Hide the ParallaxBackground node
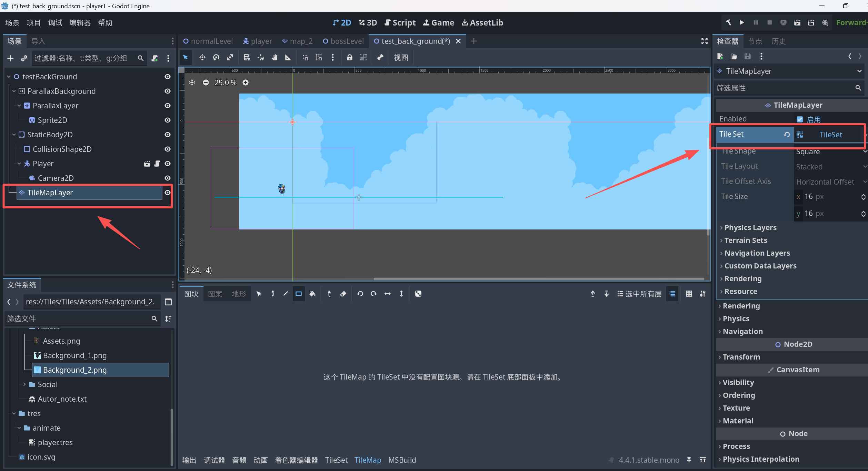Image resolution: width=868 pixels, height=471 pixels. 168,91
